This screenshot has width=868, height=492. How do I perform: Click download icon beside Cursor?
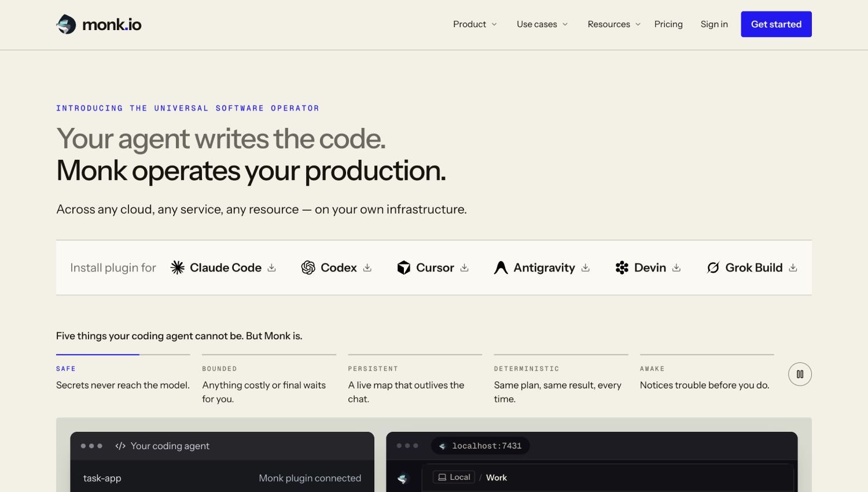(465, 267)
